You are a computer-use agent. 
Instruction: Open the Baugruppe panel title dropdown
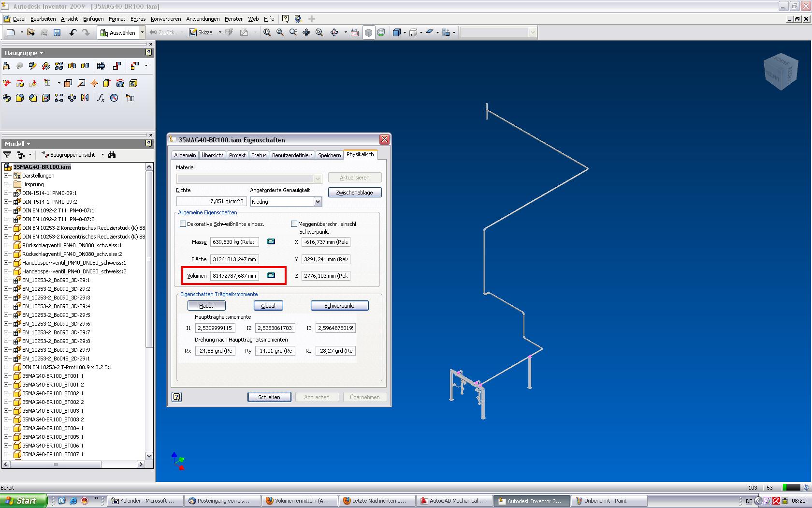point(42,53)
